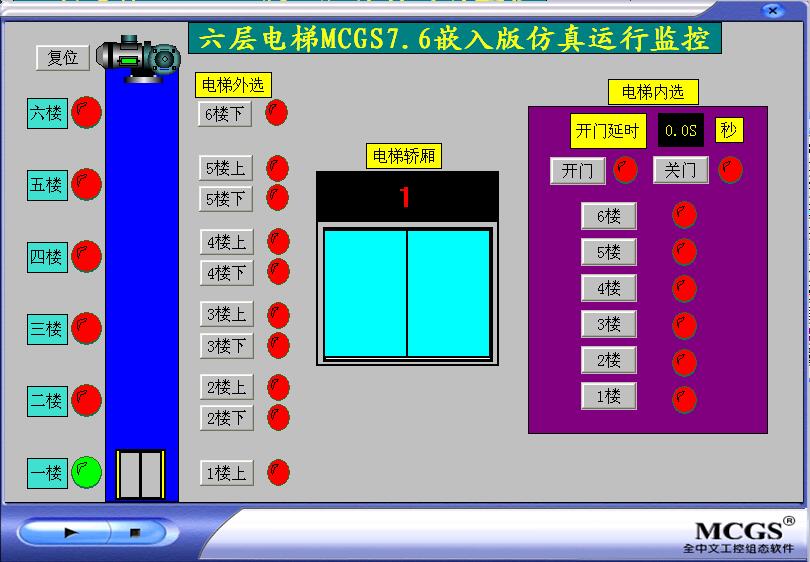Click the red lamp next to 2楼下
The image size is (810, 562).
point(278,417)
